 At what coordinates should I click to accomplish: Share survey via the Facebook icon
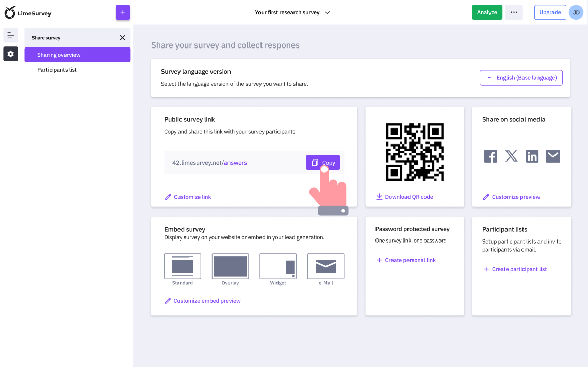click(x=491, y=156)
